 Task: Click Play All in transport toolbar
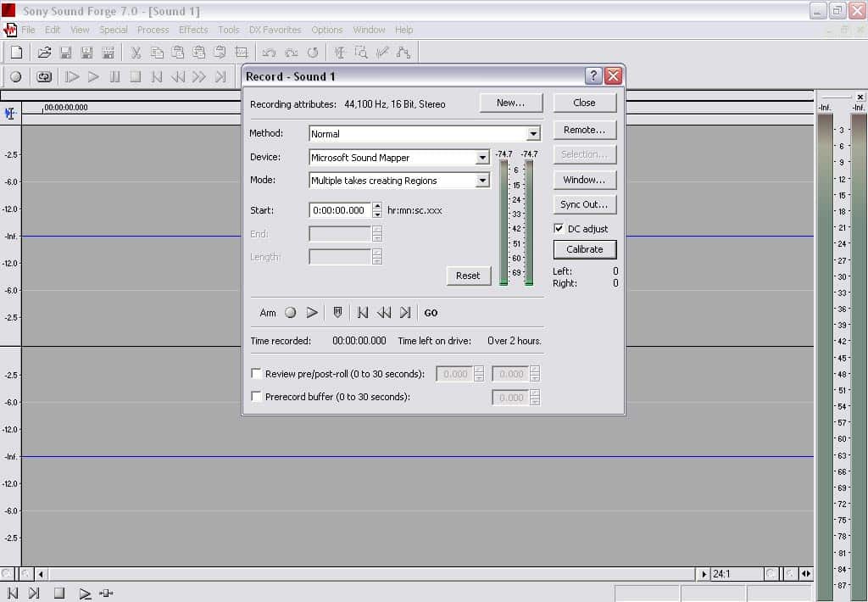point(72,77)
